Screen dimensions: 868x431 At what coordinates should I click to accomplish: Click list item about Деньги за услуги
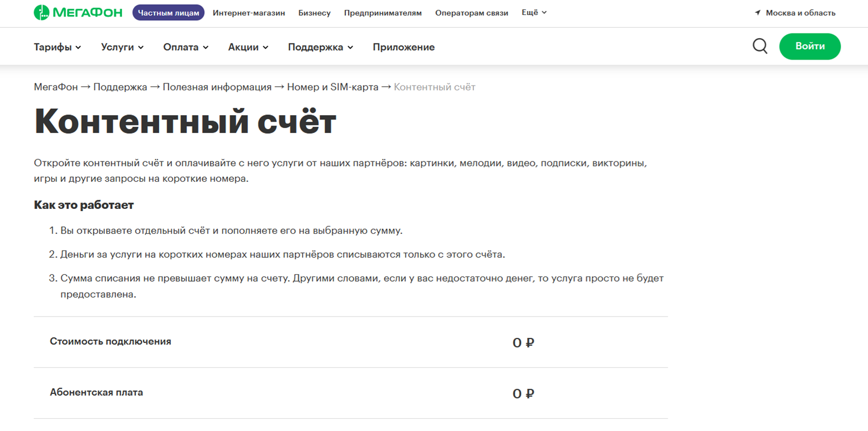283,254
